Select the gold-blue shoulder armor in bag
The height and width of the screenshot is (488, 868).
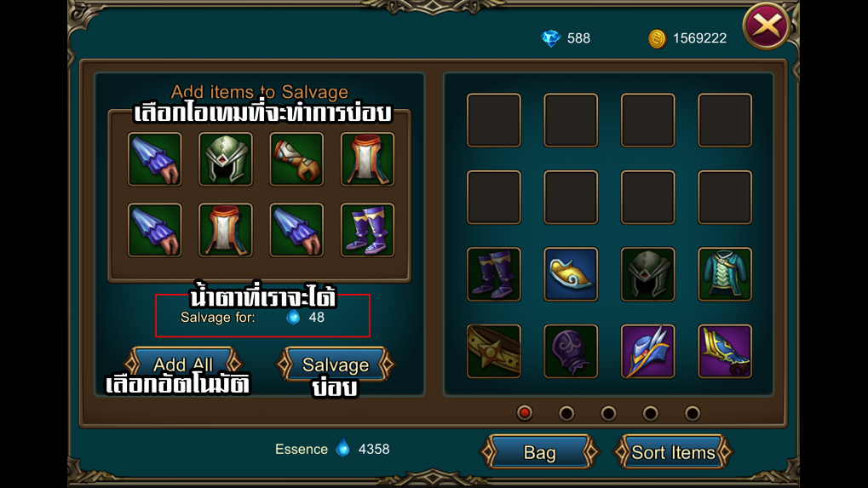click(x=725, y=352)
